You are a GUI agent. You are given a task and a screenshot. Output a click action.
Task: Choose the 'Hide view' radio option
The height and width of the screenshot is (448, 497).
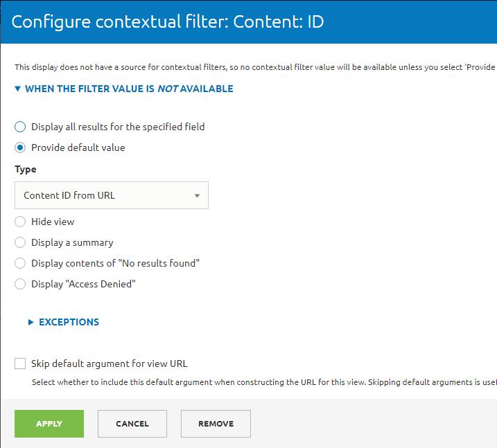click(x=20, y=222)
